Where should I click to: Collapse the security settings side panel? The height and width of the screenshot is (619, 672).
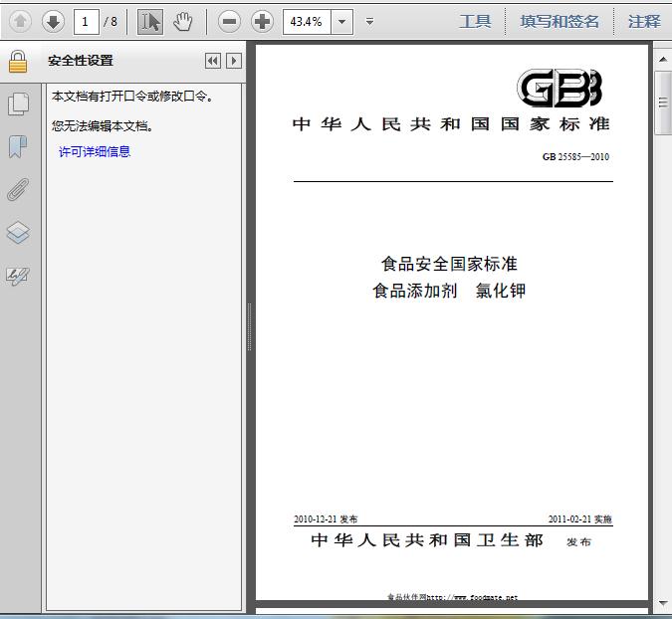213,61
